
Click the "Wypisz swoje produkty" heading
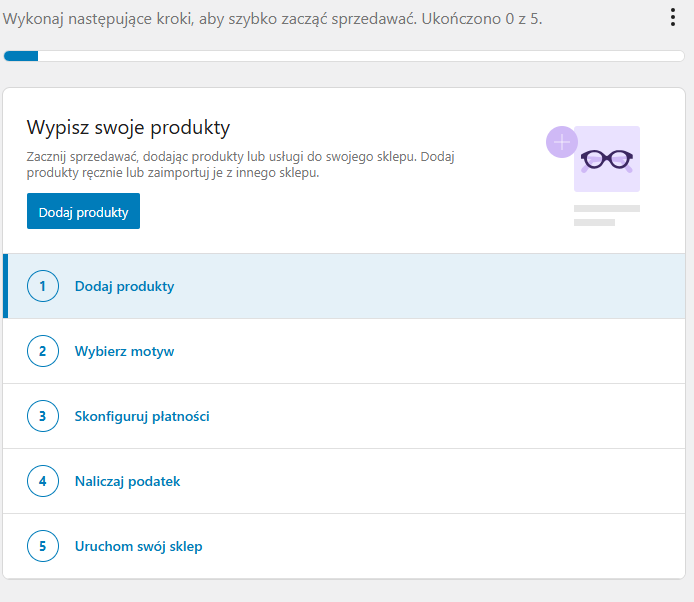click(x=128, y=127)
